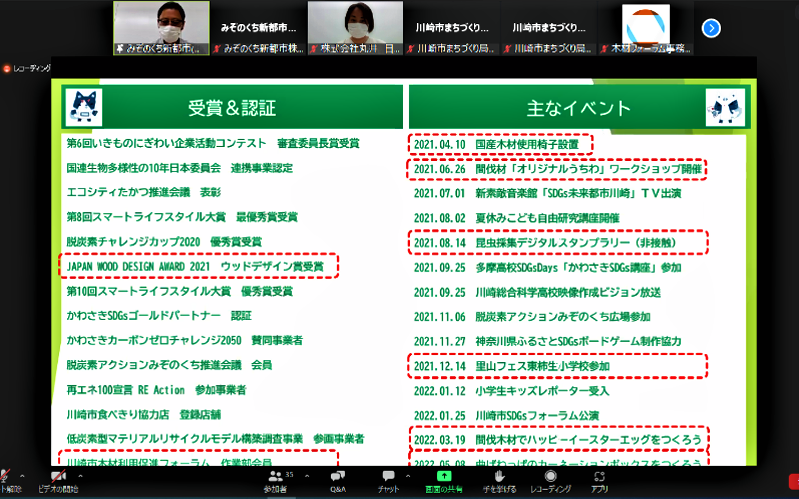Click the mascot image in 主なイベント header
The height and width of the screenshot is (499, 799).
pyautogui.click(x=725, y=108)
